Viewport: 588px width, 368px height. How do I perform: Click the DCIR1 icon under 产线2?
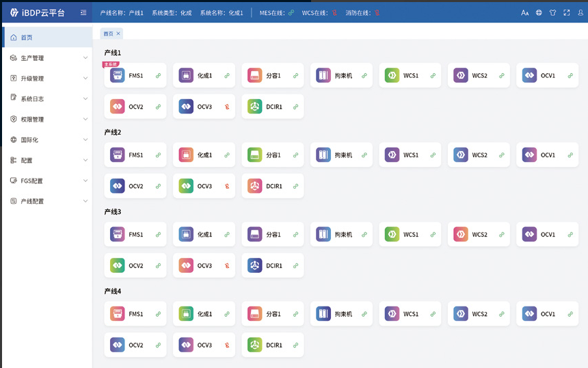coord(254,186)
